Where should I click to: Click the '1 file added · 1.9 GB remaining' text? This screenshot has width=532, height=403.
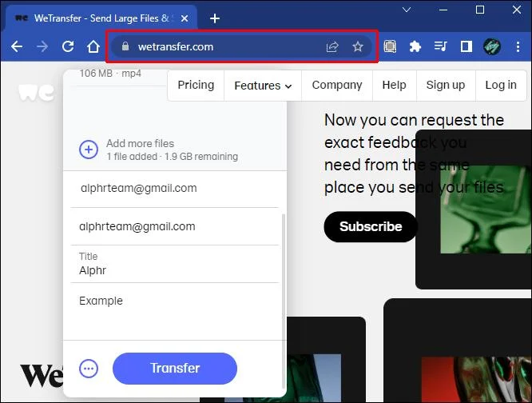[x=172, y=157]
